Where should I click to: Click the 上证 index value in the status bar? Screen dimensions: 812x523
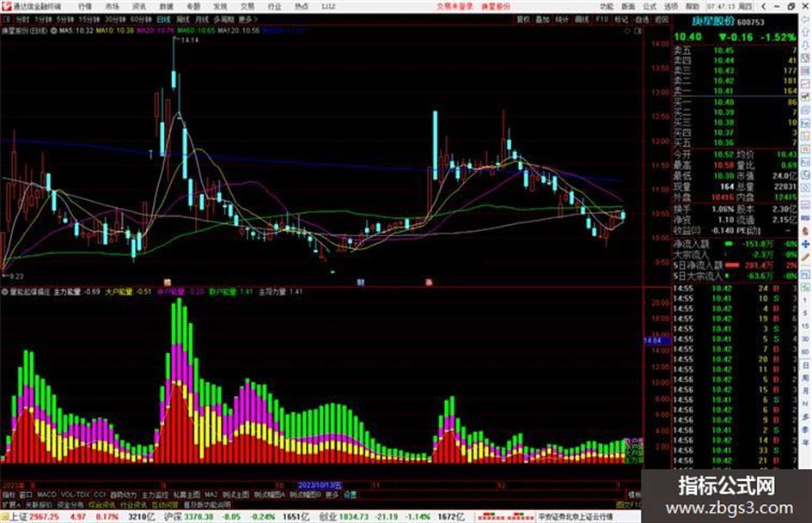tap(44, 517)
